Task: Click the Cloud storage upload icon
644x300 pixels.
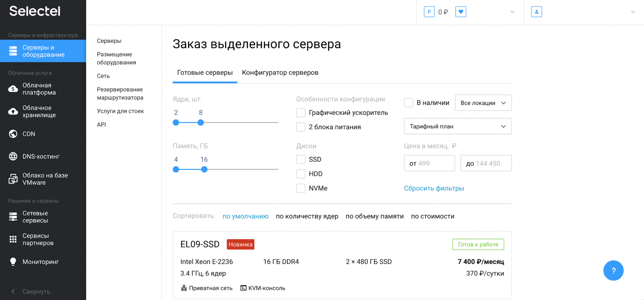Action: pos(13,112)
